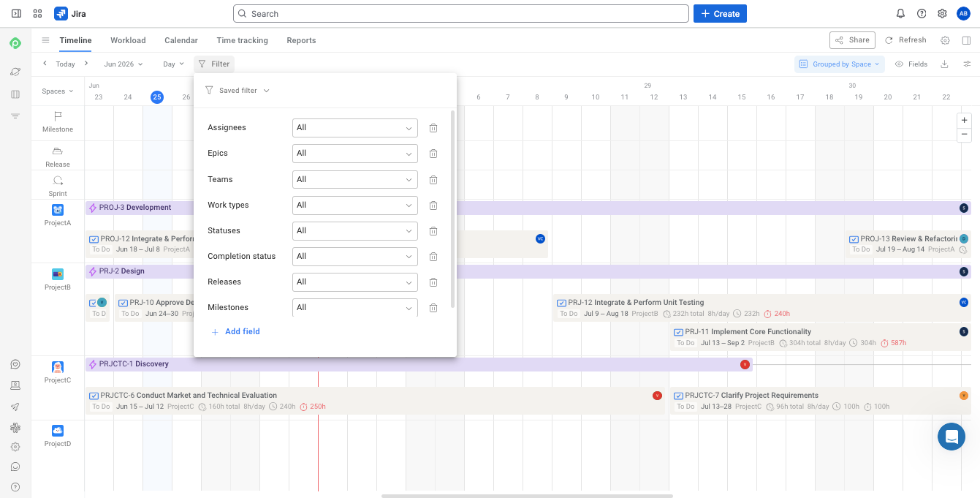Image resolution: width=980 pixels, height=498 pixels.
Task: Click the Refresh button
Action: [x=905, y=40]
